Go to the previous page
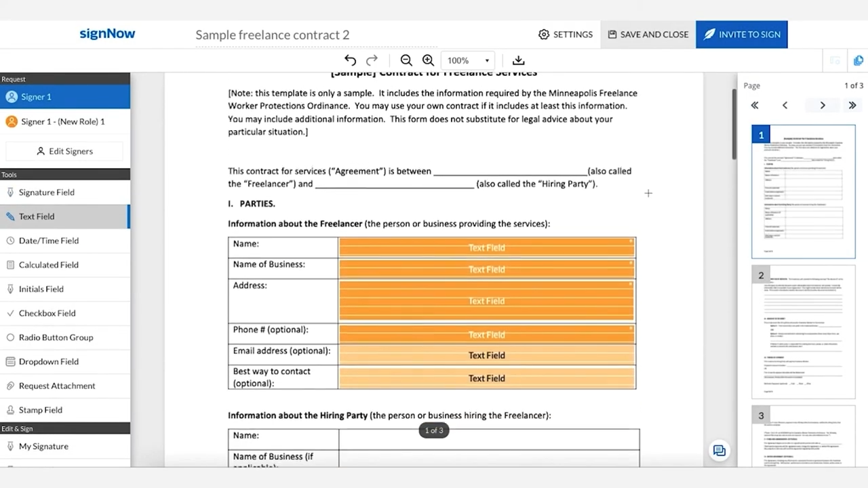Viewport: 868px width, 488px height. coord(785,105)
